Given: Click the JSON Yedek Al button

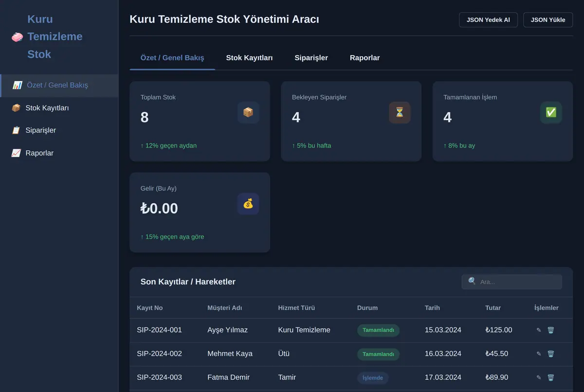Looking at the screenshot, I should coord(488,20).
